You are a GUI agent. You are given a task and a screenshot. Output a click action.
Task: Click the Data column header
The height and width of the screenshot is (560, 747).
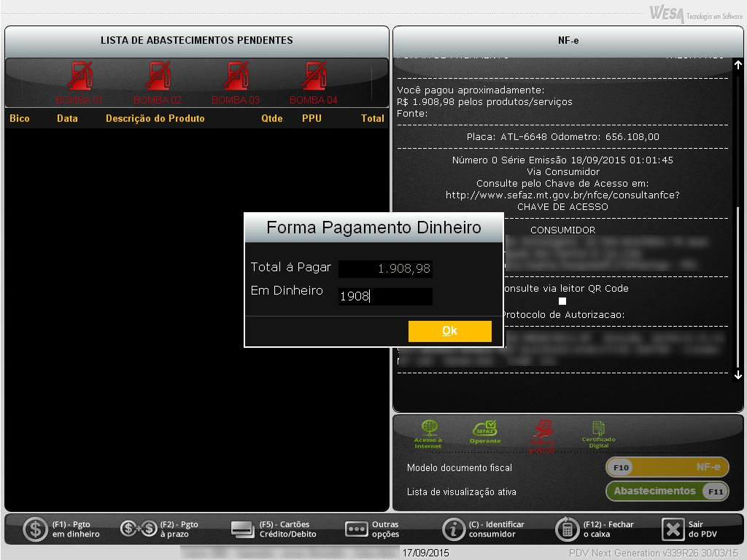(67, 118)
